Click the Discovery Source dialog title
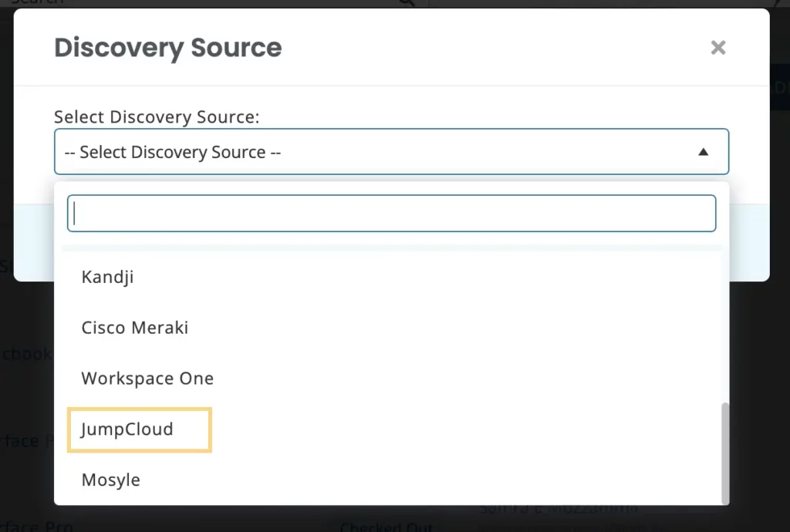Screen dimensions: 790x532 pos(167,48)
